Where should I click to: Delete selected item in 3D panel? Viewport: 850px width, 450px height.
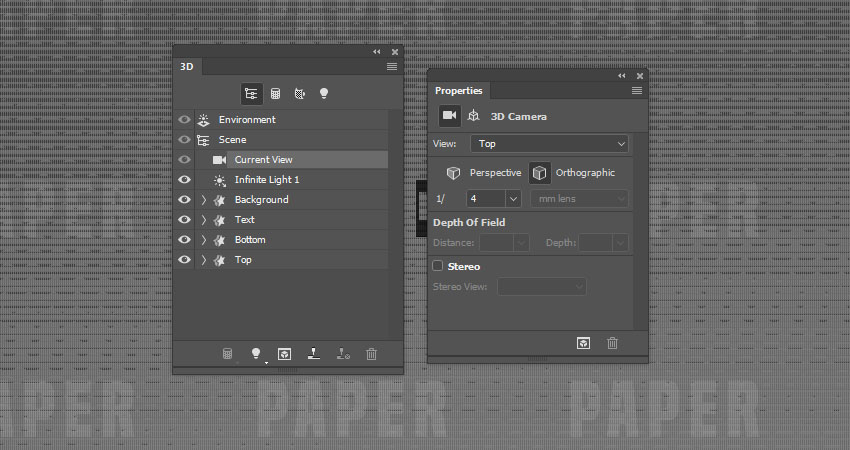point(371,354)
